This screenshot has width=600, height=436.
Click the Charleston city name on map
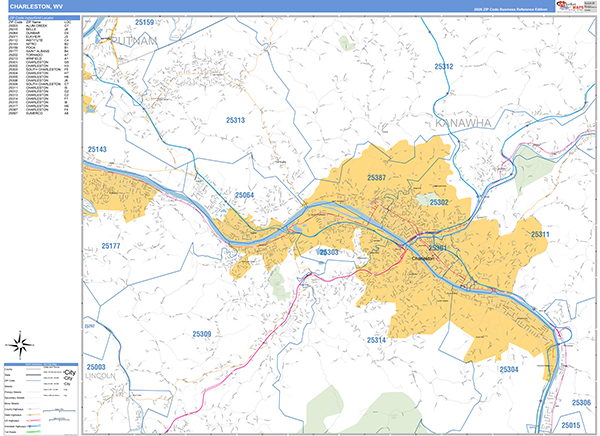(x=423, y=258)
